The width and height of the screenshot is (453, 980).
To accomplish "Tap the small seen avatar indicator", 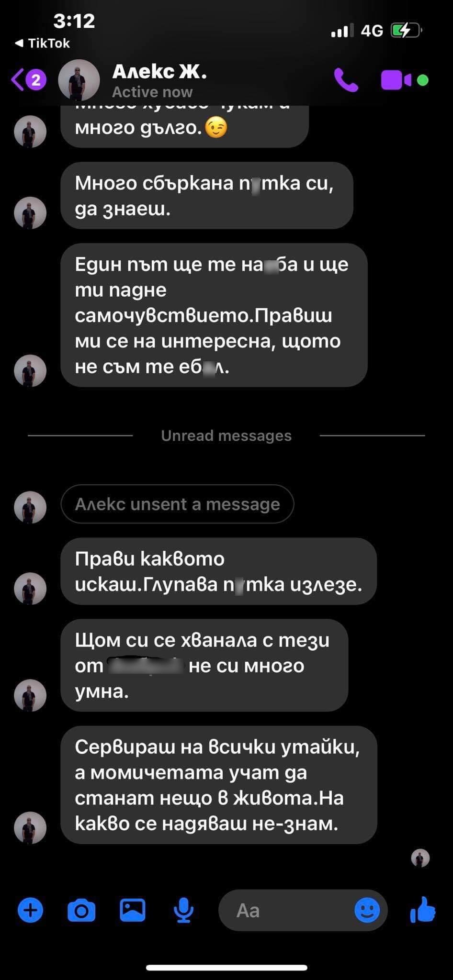I will [x=420, y=858].
